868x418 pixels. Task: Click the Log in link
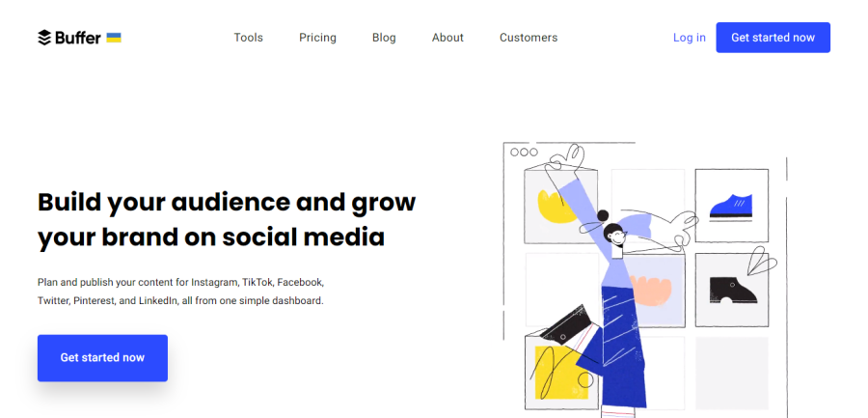tap(689, 38)
